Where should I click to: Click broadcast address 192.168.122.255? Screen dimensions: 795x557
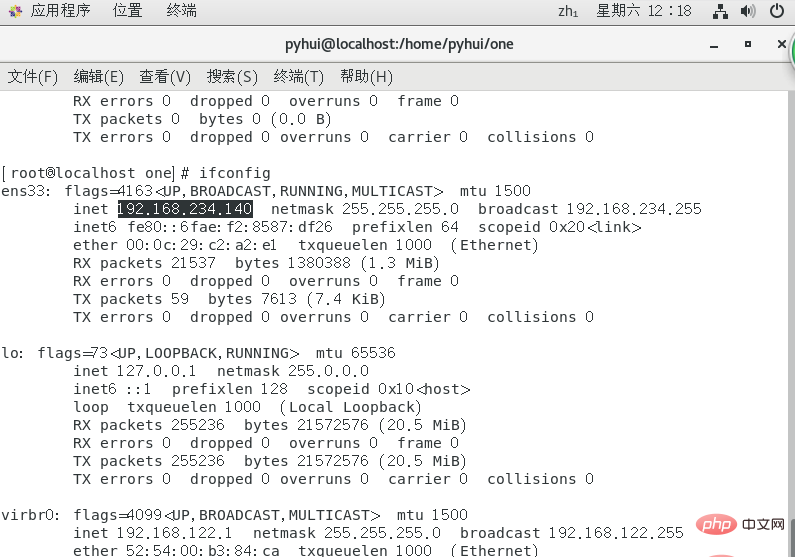click(616, 533)
